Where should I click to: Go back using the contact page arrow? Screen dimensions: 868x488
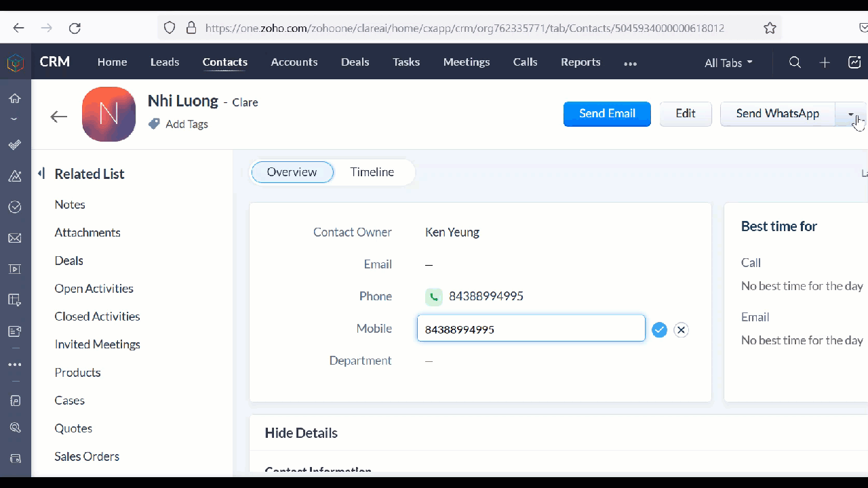pyautogui.click(x=59, y=117)
